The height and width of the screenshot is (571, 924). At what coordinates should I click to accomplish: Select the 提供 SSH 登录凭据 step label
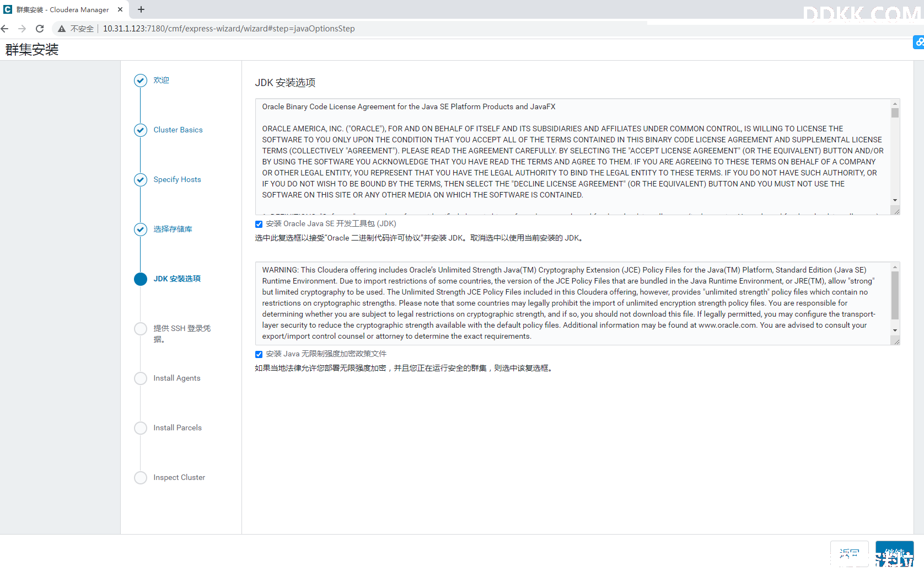click(182, 334)
